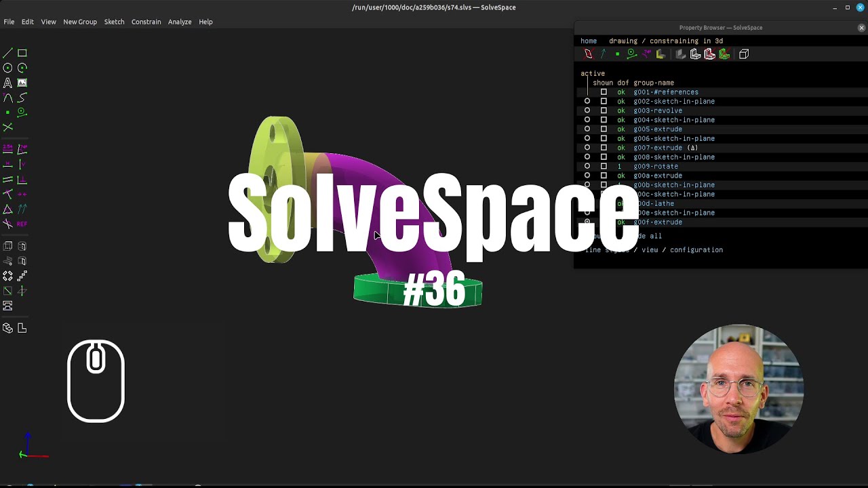The height and width of the screenshot is (488, 868).
Task: Select the rectangle sketch tool
Action: pyautogui.click(x=22, y=53)
